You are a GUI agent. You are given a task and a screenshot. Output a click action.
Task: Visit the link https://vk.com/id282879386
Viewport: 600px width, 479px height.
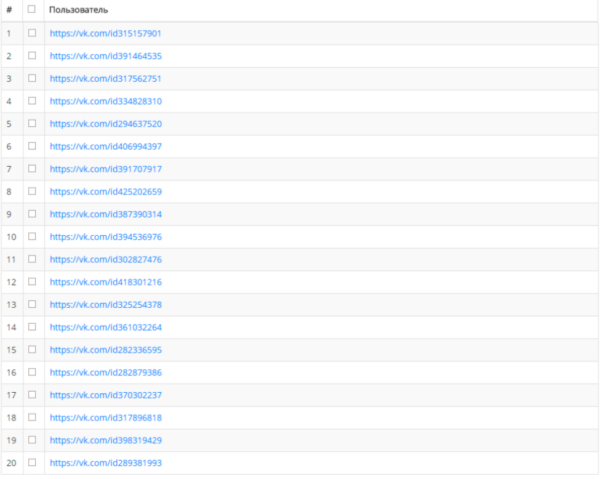pyautogui.click(x=106, y=373)
